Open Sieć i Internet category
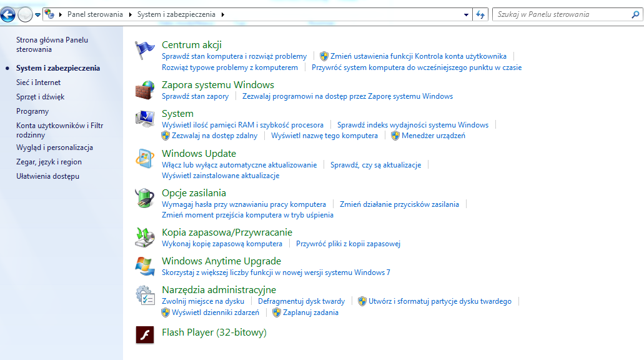The width and height of the screenshot is (644, 360). point(38,82)
